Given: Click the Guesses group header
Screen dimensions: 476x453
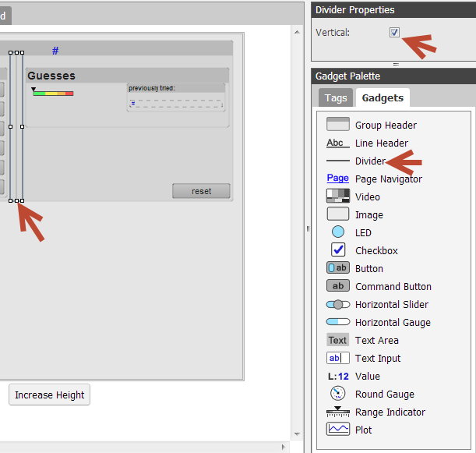Looking at the screenshot, I should click(127, 76).
